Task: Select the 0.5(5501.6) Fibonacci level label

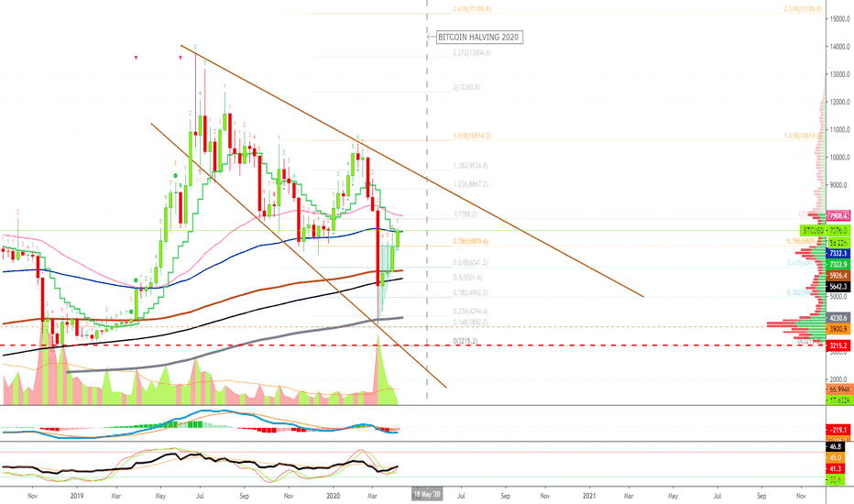Action: click(468, 278)
